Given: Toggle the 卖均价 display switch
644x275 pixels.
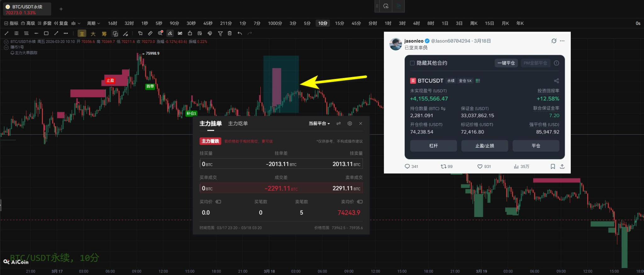Looking at the screenshot, I should pos(360,202).
